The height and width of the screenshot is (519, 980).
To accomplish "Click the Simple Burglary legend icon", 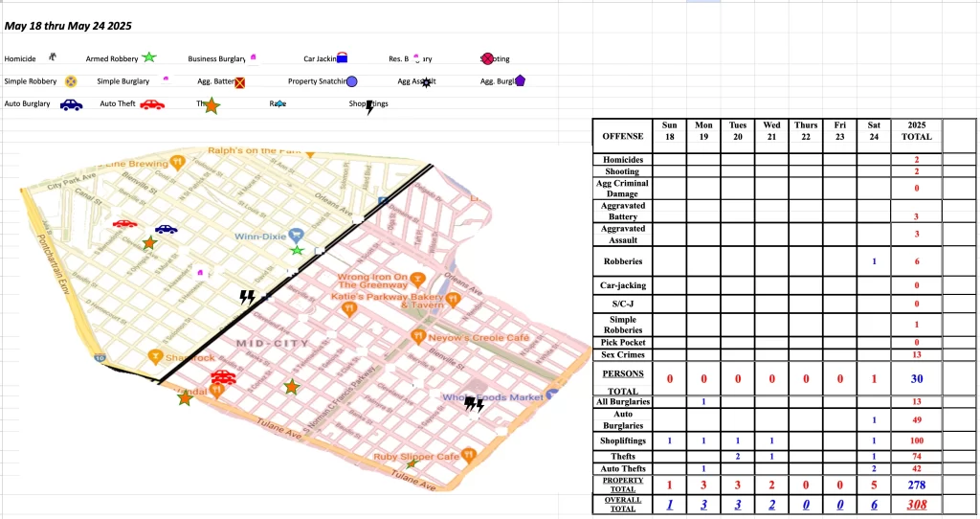I will [166, 79].
